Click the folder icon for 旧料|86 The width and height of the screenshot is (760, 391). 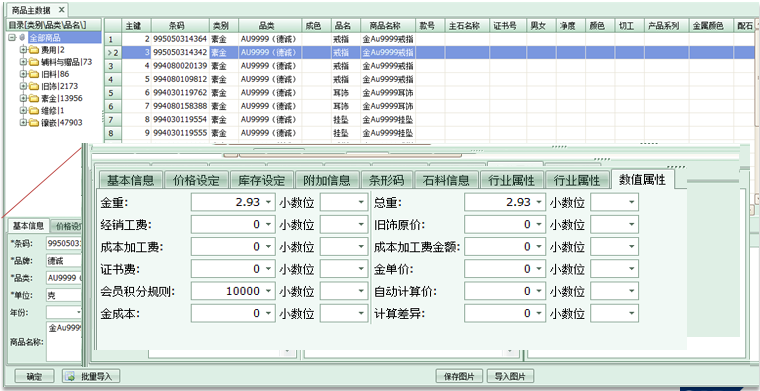tap(34, 74)
